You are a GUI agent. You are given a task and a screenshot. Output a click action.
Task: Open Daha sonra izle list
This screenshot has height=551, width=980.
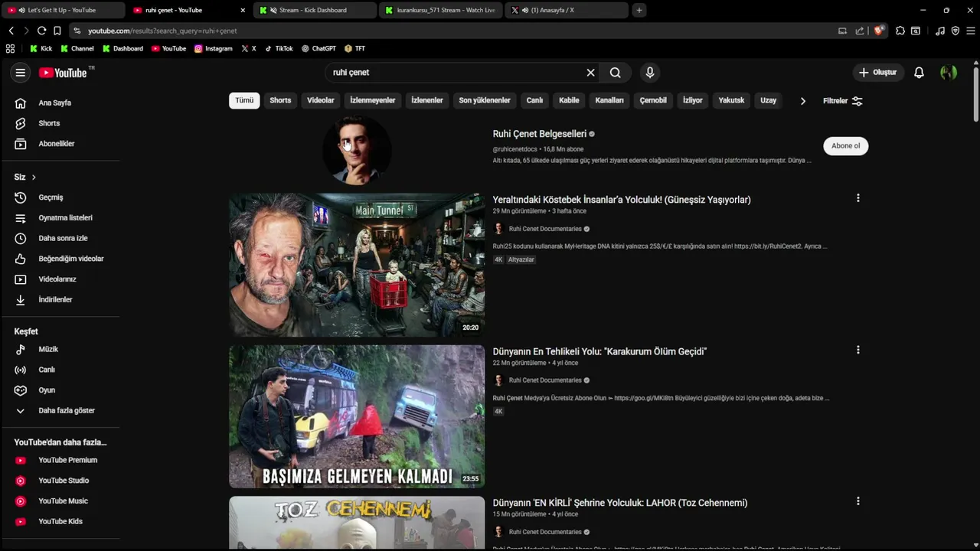(x=61, y=238)
